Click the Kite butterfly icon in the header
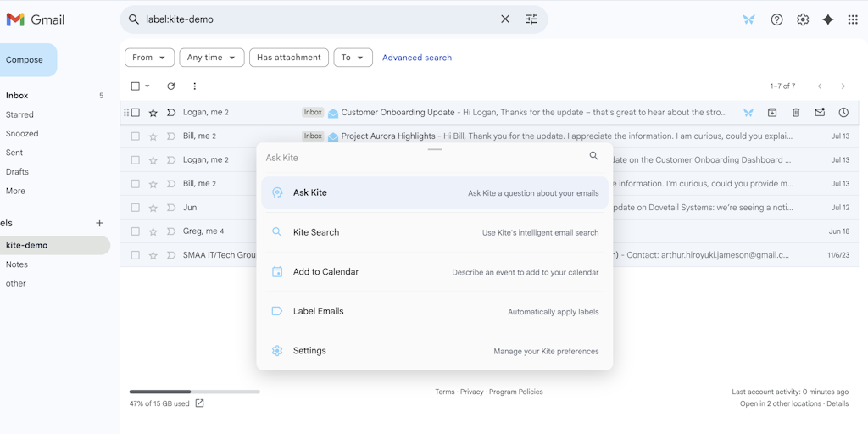 748,19
